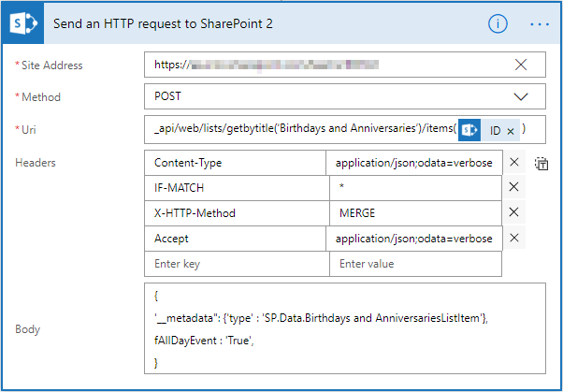Edit the Accept header key
Screen dimensions: 563x392
click(235, 239)
